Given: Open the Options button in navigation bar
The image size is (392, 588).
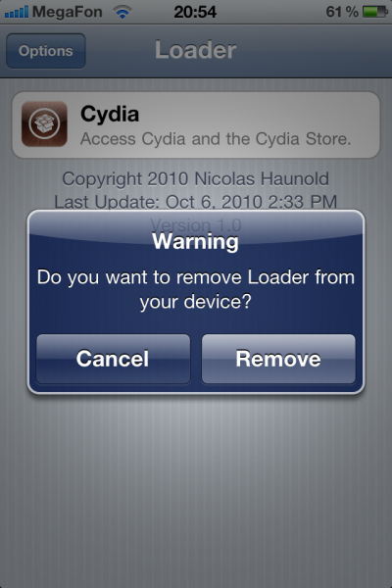Looking at the screenshot, I should 46,51.
